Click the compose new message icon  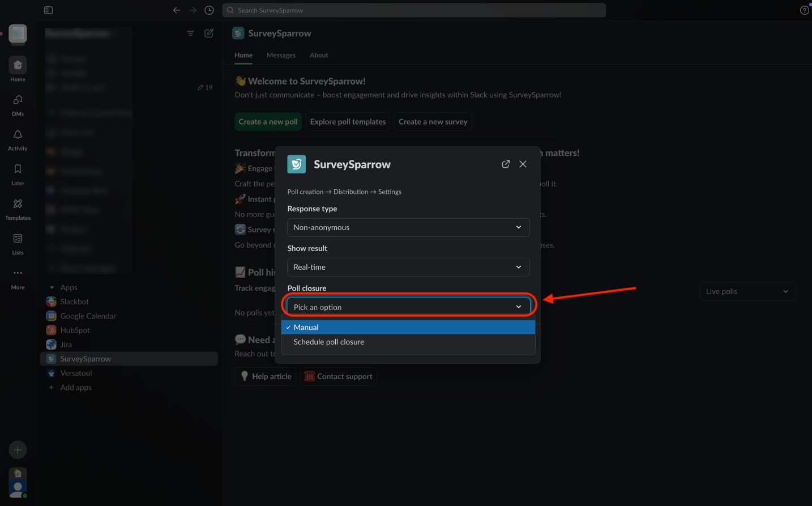click(x=209, y=33)
